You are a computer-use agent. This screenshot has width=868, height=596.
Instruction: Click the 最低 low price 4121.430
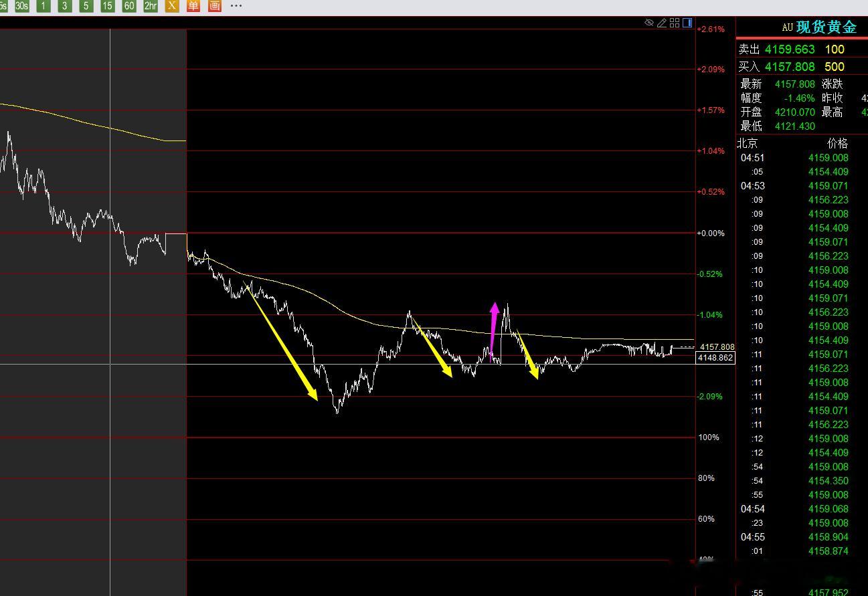tap(795, 126)
